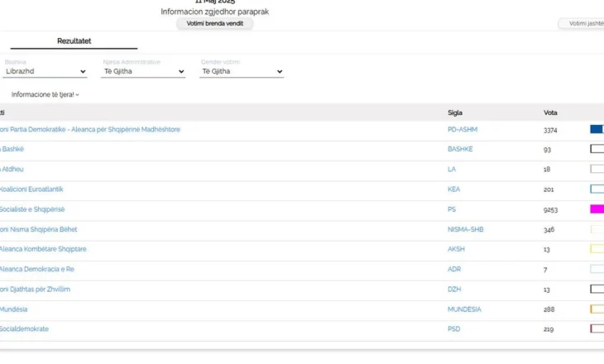This screenshot has width=604, height=364.
Task: Click the magenta PS color swatch
Action: coord(597,208)
